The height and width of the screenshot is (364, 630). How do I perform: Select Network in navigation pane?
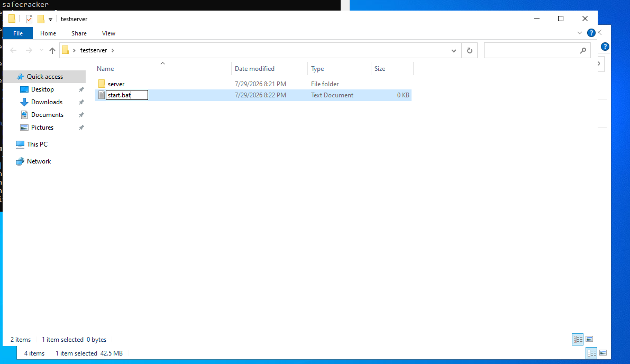39,161
